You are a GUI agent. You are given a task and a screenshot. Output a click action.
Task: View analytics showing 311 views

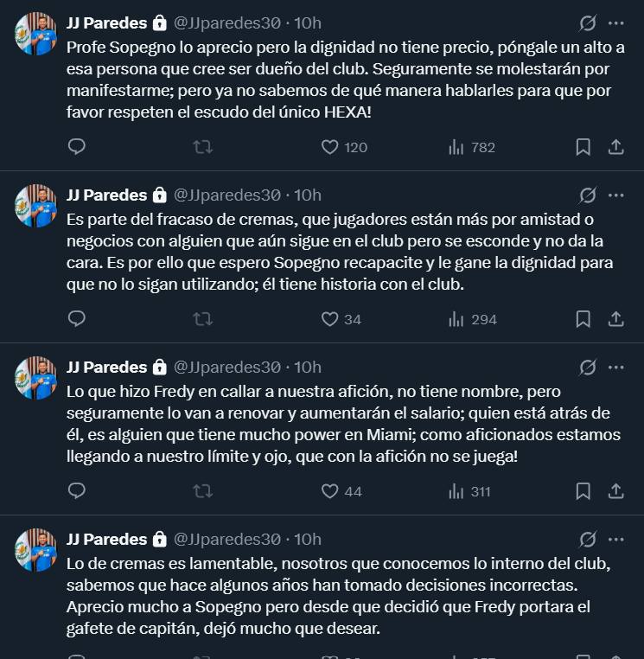(x=469, y=491)
